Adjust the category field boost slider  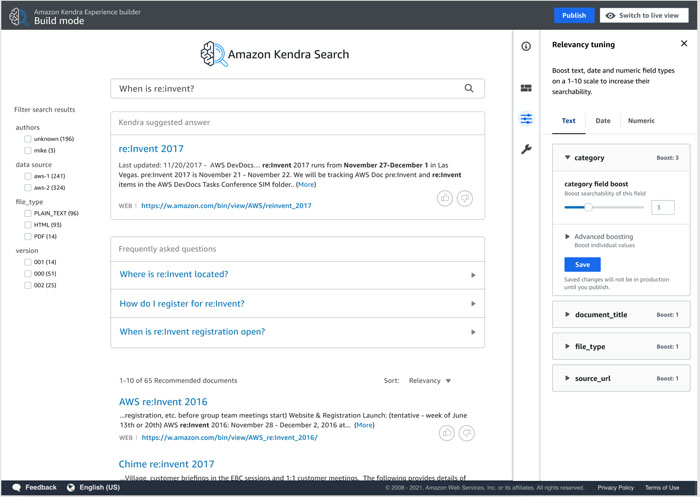(x=588, y=207)
